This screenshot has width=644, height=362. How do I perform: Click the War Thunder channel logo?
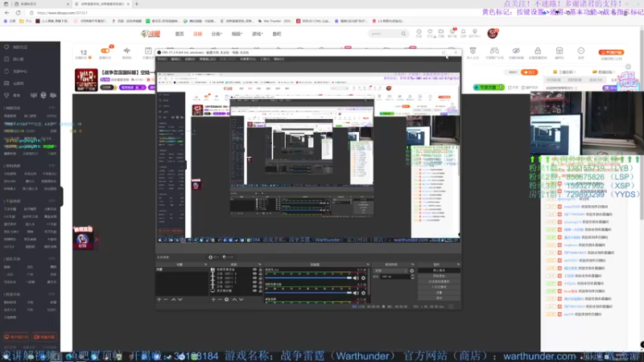(x=86, y=80)
